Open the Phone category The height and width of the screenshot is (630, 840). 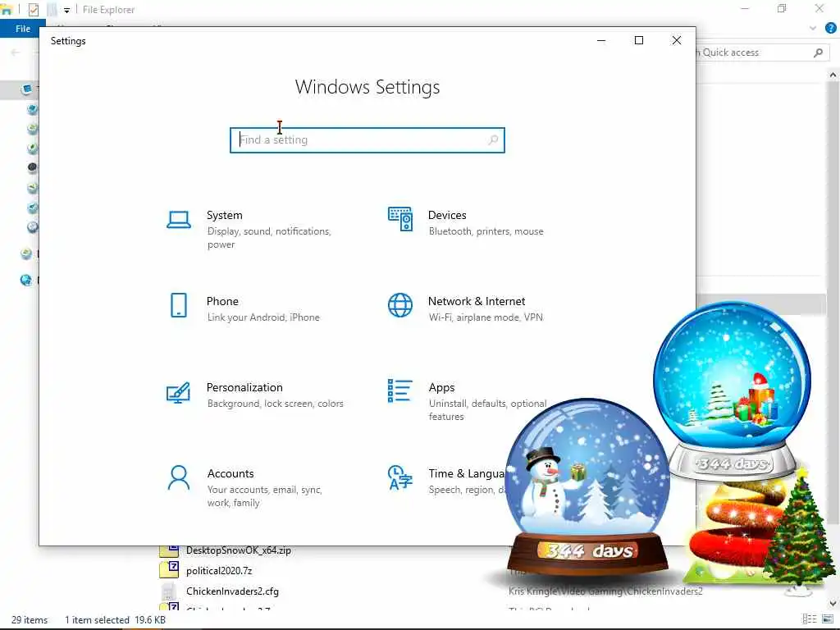222,301
